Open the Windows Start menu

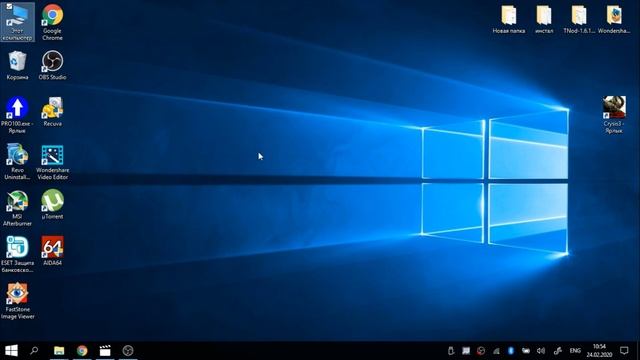pos(11,351)
